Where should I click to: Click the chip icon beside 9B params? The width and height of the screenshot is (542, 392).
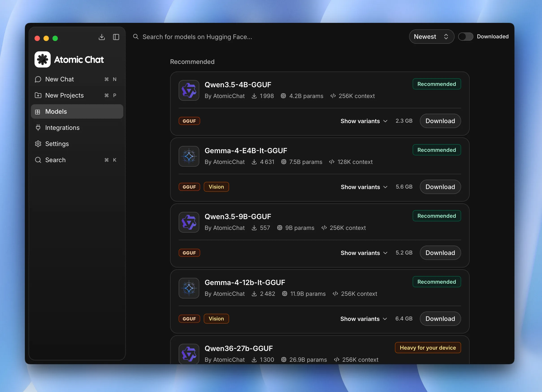point(280,228)
